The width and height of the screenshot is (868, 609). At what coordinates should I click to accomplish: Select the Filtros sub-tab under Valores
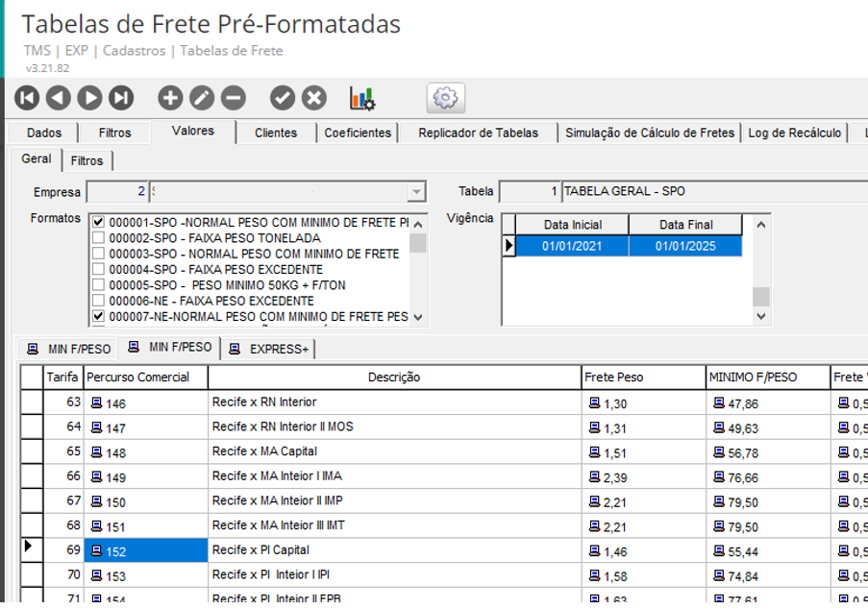(x=87, y=161)
